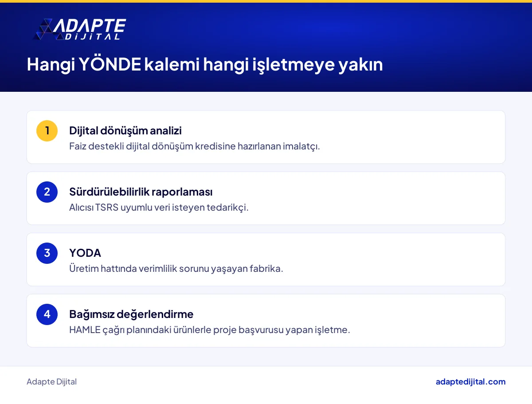This screenshot has width=532, height=404.
Task: Click the yellow number 1 badge
Action: [47, 131]
